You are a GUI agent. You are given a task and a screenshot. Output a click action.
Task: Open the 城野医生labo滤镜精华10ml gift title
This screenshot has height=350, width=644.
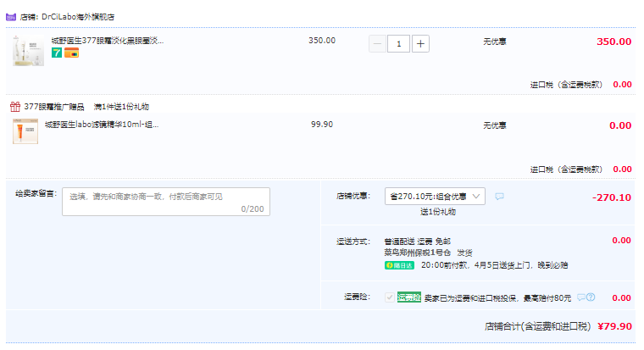pos(102,125)
